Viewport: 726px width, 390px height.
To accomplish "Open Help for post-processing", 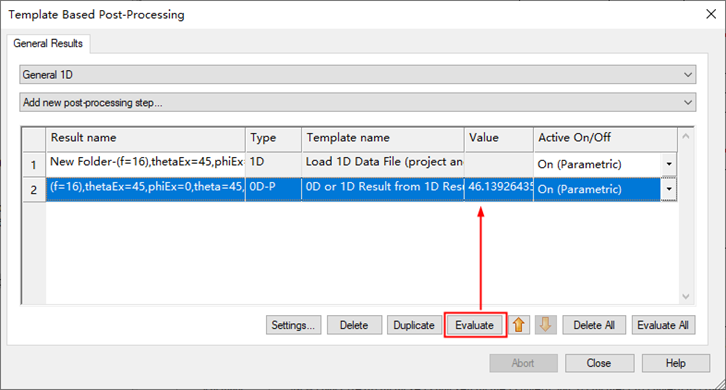I will [x=676, y=363].
